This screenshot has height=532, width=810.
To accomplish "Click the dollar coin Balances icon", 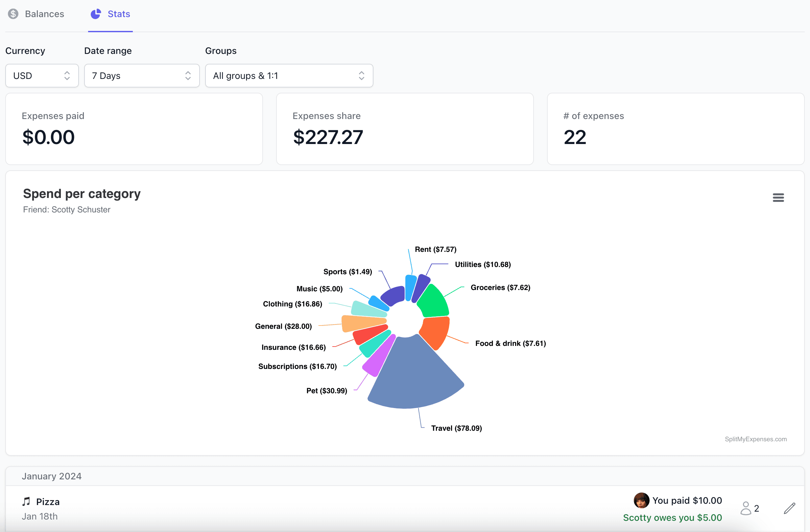I will pos(13,14).
